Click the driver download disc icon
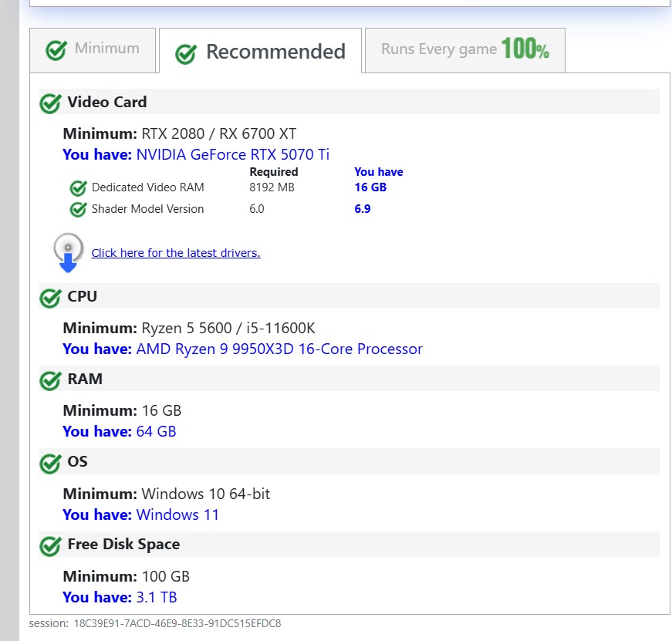This screenshot has height=641, width=672. 68,253
